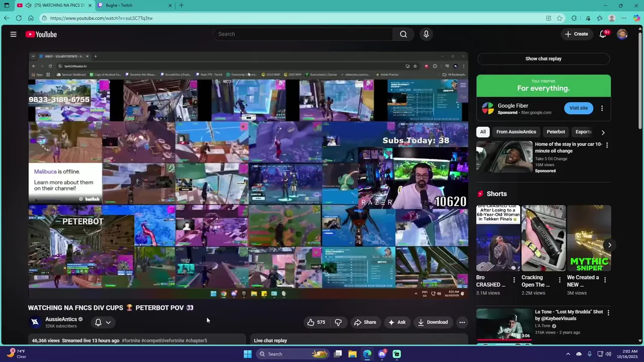644x362 pixels.
Task: Open the Windows Start menu
Action: point(248,354)
